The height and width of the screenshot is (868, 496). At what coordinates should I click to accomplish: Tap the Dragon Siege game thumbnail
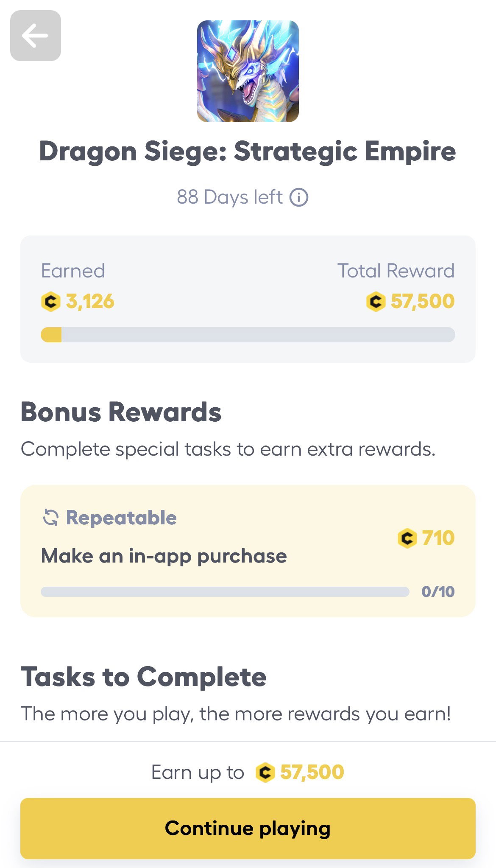tap(248, 71)
